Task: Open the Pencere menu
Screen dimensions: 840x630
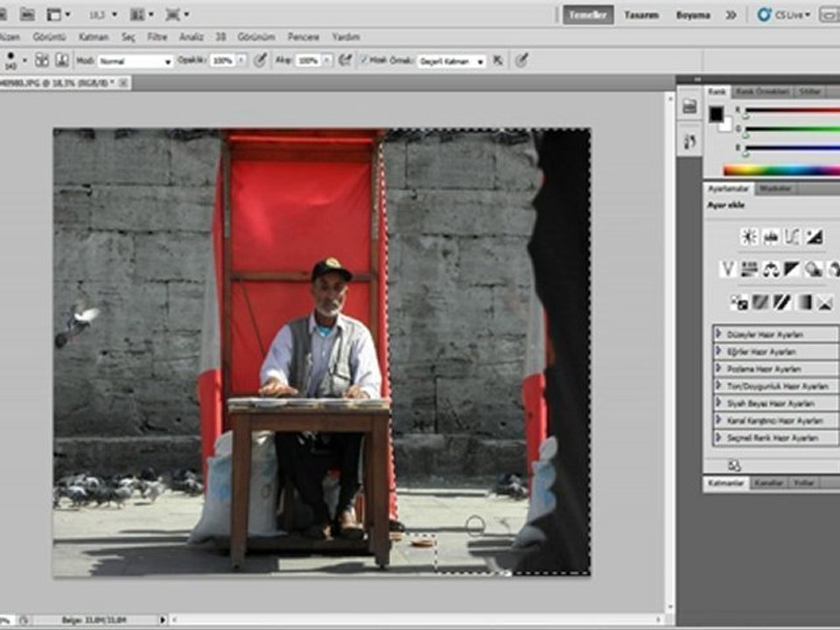Action: tap(304, 37)
